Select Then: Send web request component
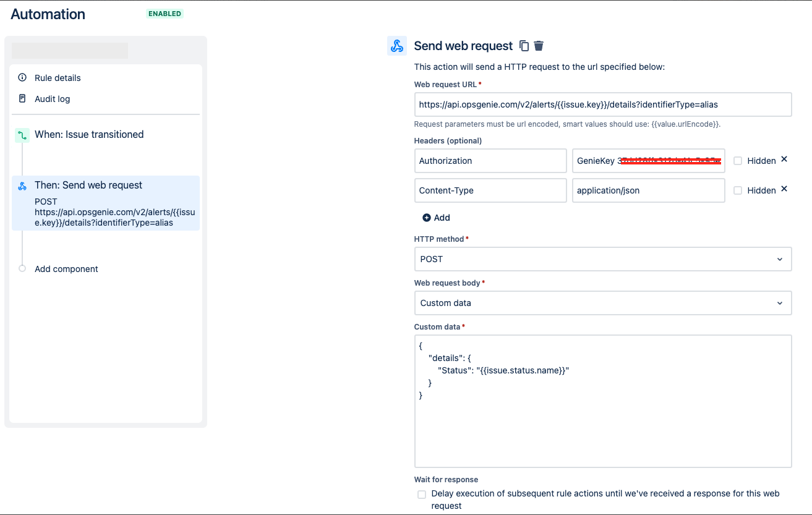The image size is (812, 515). (106, 203)
